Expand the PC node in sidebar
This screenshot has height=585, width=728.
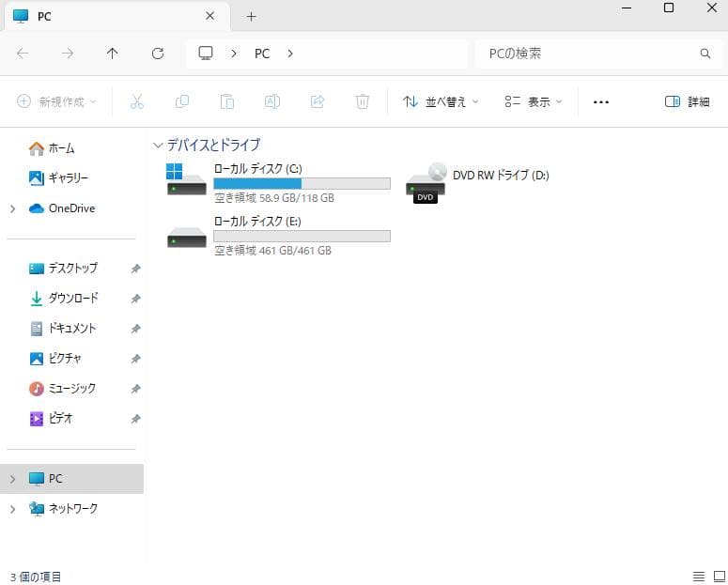point(12,479)
